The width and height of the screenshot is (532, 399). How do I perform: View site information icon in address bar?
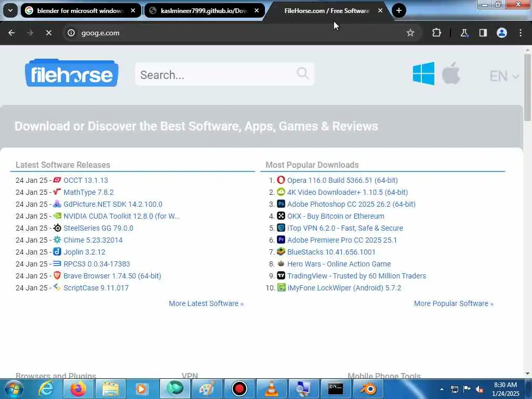click(71, 33)
